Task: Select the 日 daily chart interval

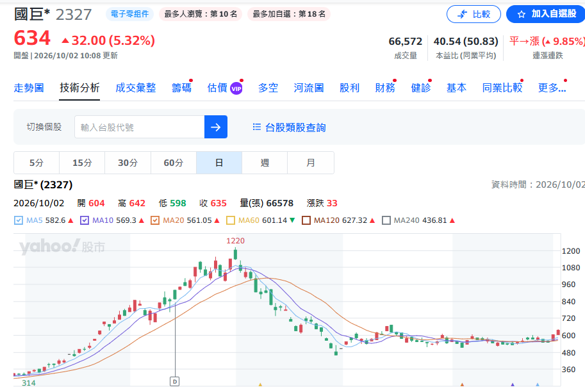Action: pyautogui.click(x=219, y=163)
